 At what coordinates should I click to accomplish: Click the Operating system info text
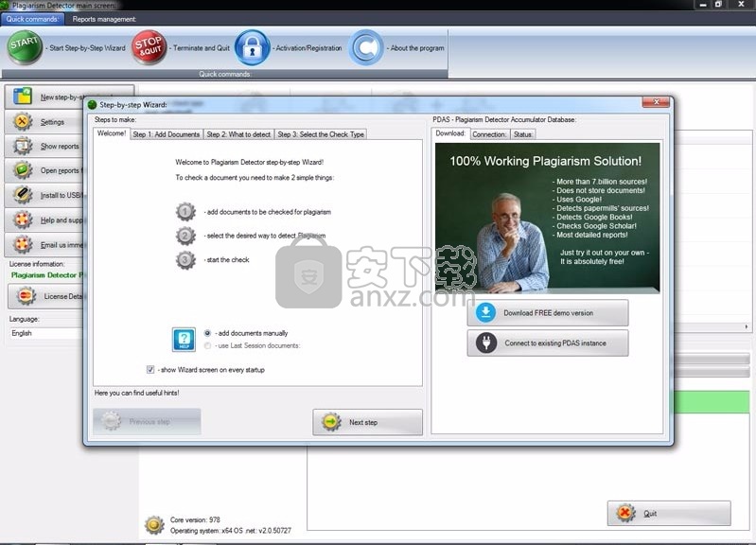point(231,531)
